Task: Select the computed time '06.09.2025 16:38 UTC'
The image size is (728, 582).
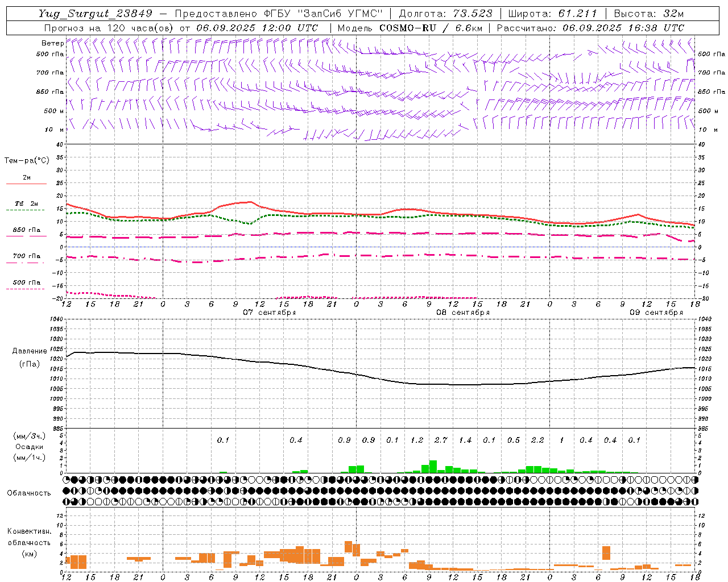Action: [623, 28]
